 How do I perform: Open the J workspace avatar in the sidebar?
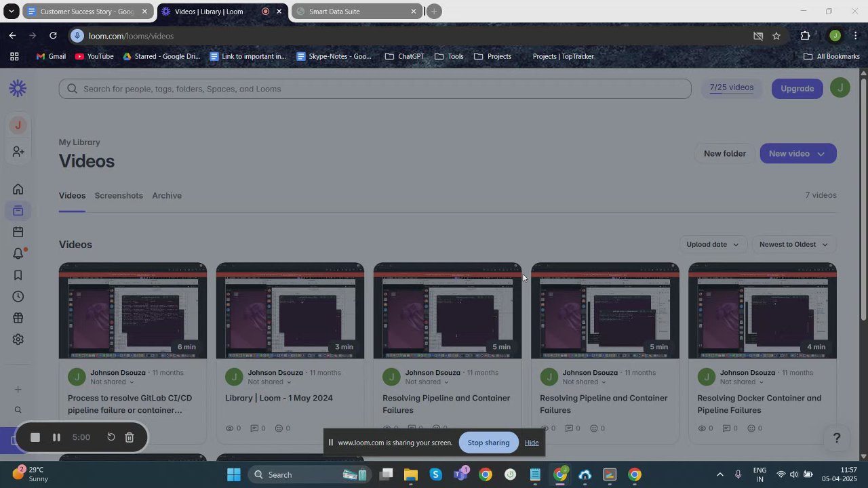[x=18, y=125]
